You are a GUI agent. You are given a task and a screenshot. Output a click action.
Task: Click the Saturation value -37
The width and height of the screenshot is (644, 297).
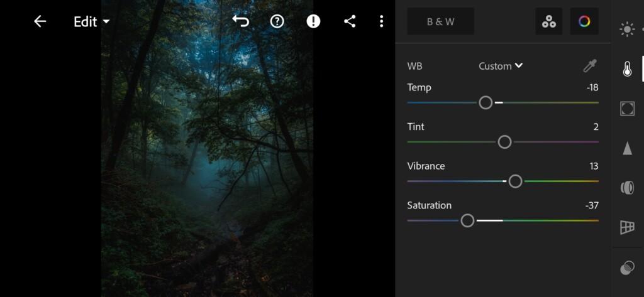tap(592, 205)
